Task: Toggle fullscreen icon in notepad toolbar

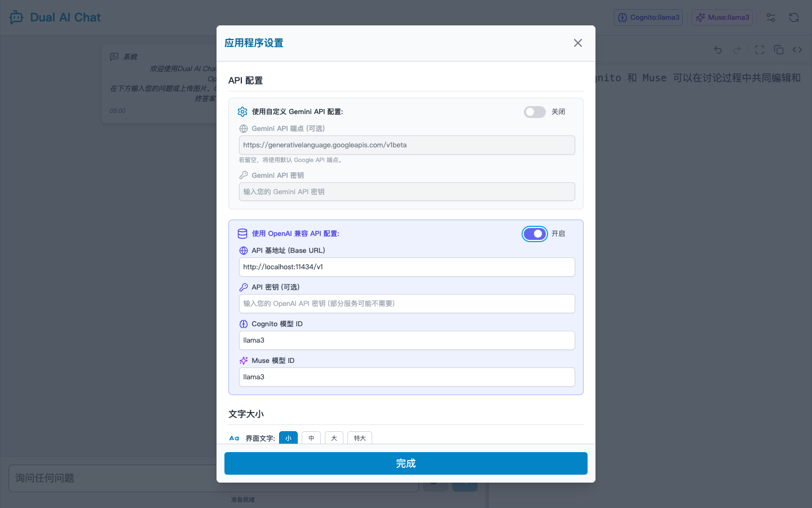Action: tap(760, 50)
